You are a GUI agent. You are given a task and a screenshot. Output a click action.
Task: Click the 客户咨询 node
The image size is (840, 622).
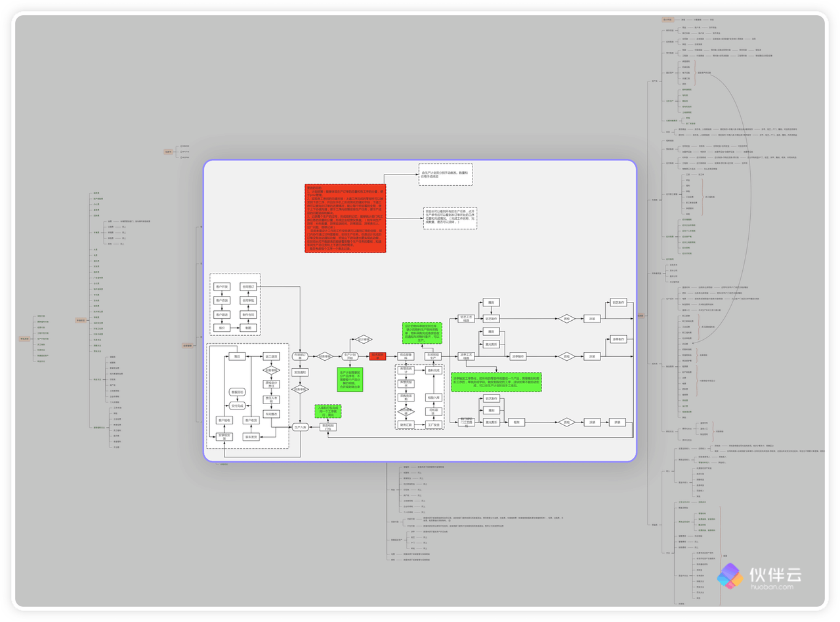click(x=222, y=301)
